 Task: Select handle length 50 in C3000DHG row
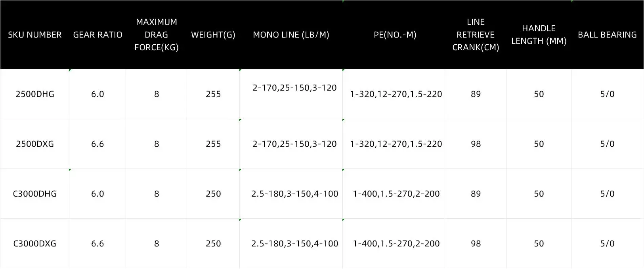(539, 194)
